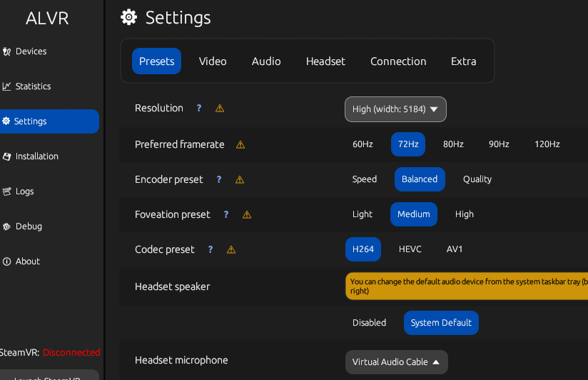The width and height of the screenshot is (588, 380).
Task: Click the help icon beside Resolution
Action: [199, 109]
